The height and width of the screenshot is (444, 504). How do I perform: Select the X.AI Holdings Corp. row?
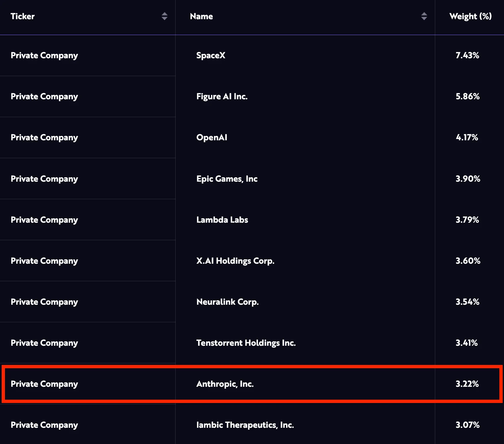pyautogui.click(x=235, y=261)
